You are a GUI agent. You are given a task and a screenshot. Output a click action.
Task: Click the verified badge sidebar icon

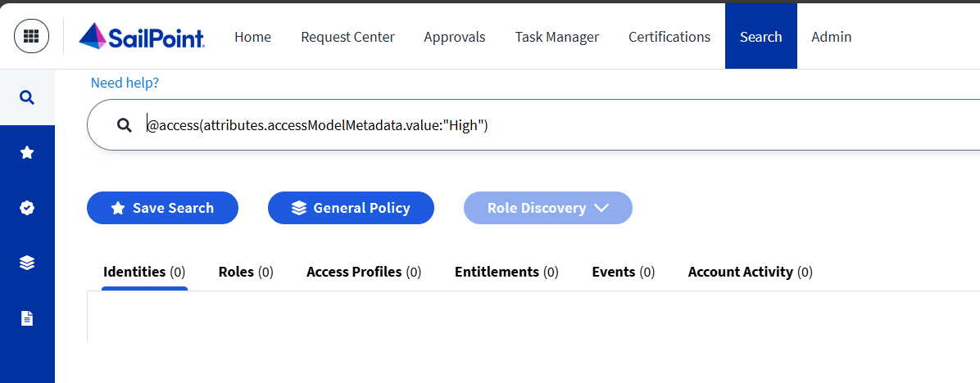(x=27, y=208)
